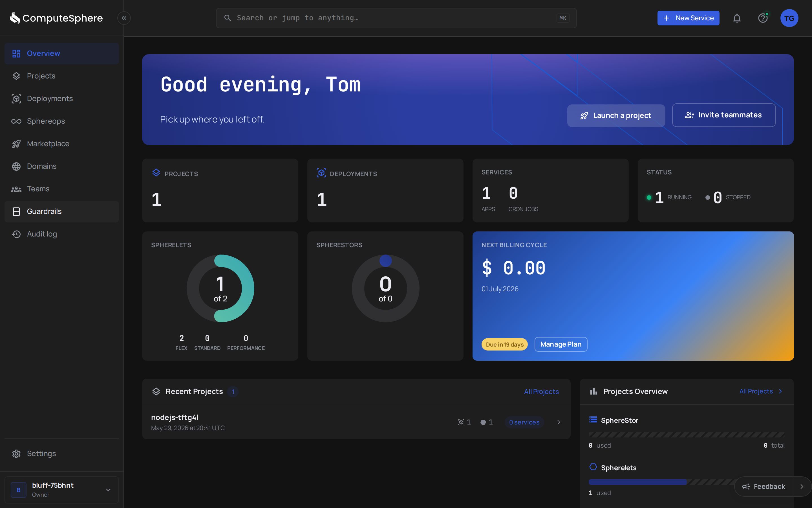This screenshot has width=812, height=508.
Task: Click the Marketplace rocket icon in sidebar
Action: [16, 144]
